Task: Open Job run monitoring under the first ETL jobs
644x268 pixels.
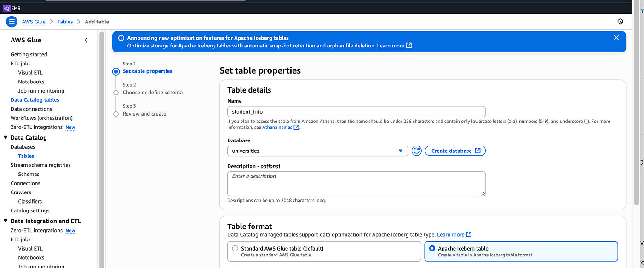Action: [x=41, y=91]
